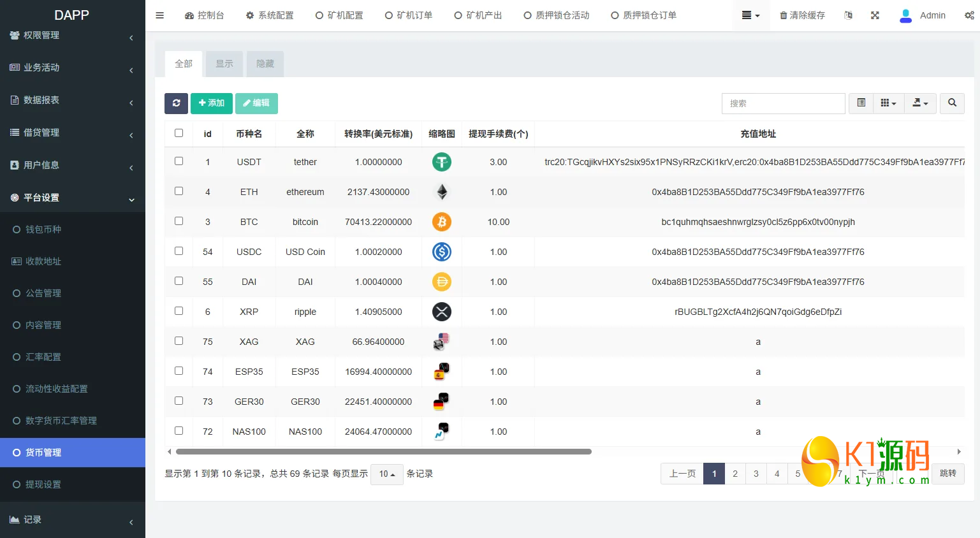Image resolution: width=980 pixels, height=538 pixels.
Task: Expand the 权限管理 sidebar menu
Action: pyautogui.click(x=73, y=36)
